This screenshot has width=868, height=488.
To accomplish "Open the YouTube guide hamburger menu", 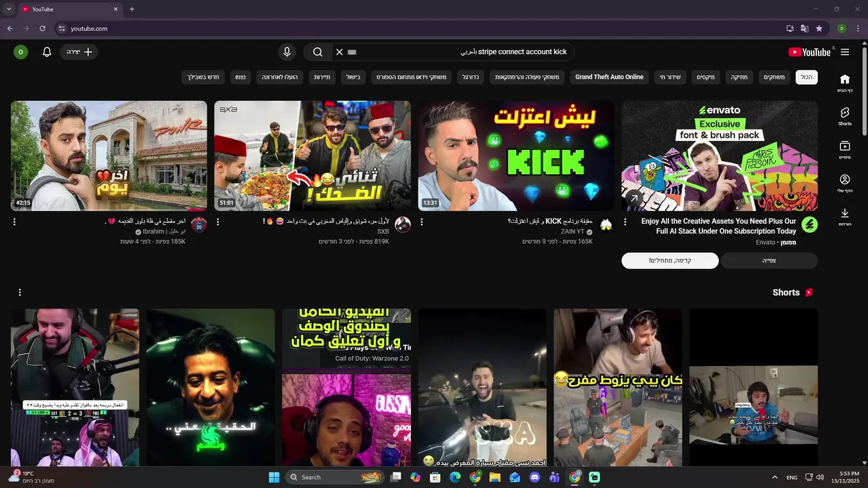I will (x=845, y=52).
